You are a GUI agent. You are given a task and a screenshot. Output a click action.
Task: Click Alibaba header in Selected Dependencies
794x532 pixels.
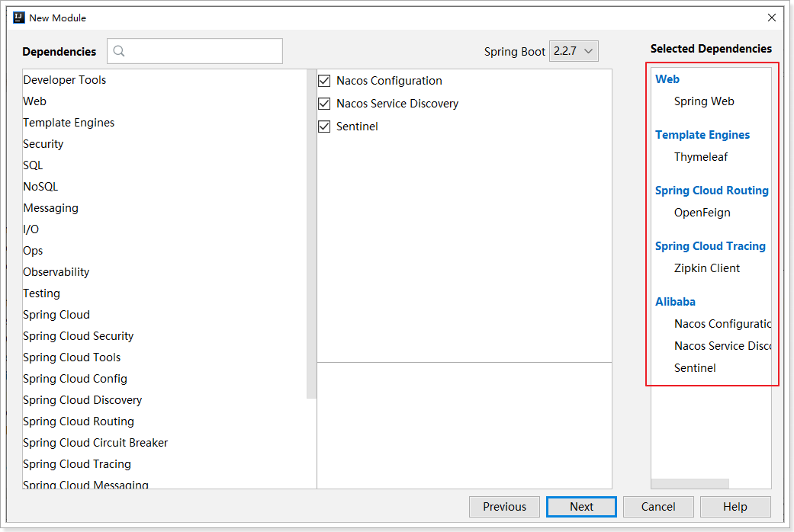click(x=675, y=302)
